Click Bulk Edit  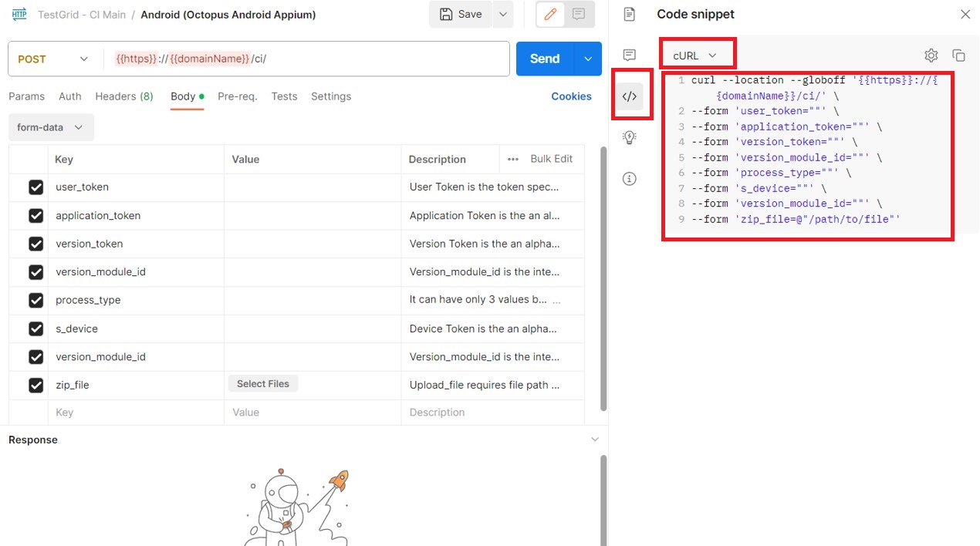(551, 159)
